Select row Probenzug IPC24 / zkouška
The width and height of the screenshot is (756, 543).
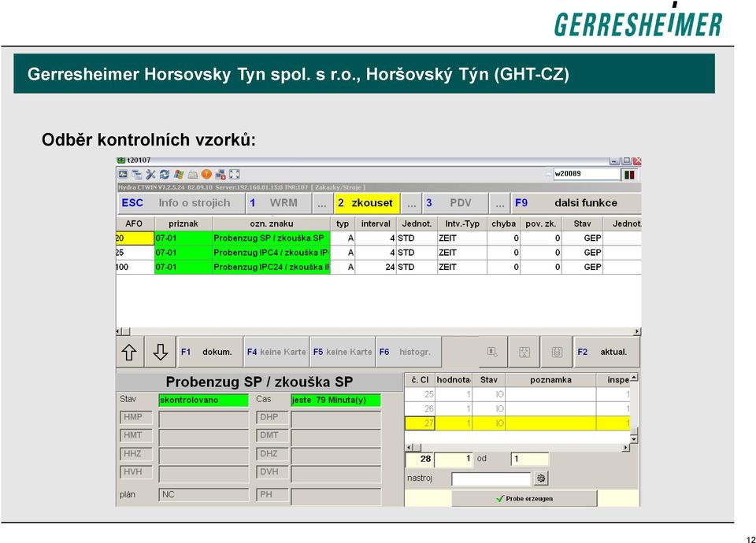pos(379,267)
